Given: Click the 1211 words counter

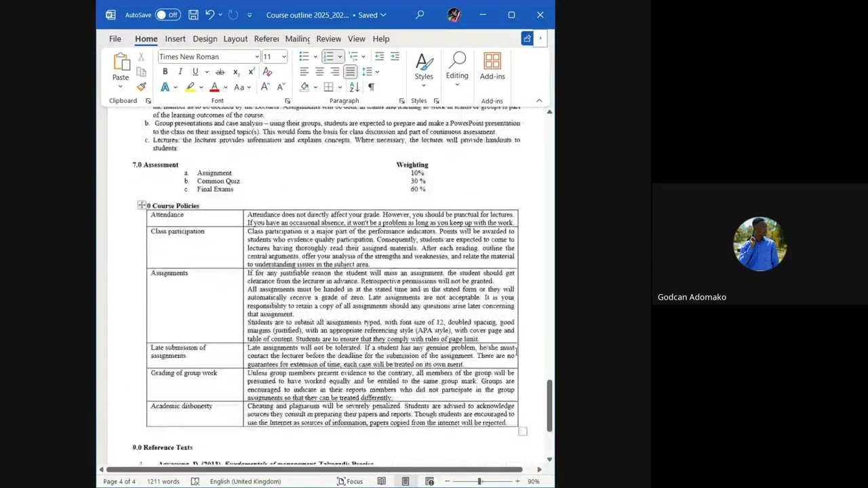Looking at the screenshot, I should click(x=163, y=481).
